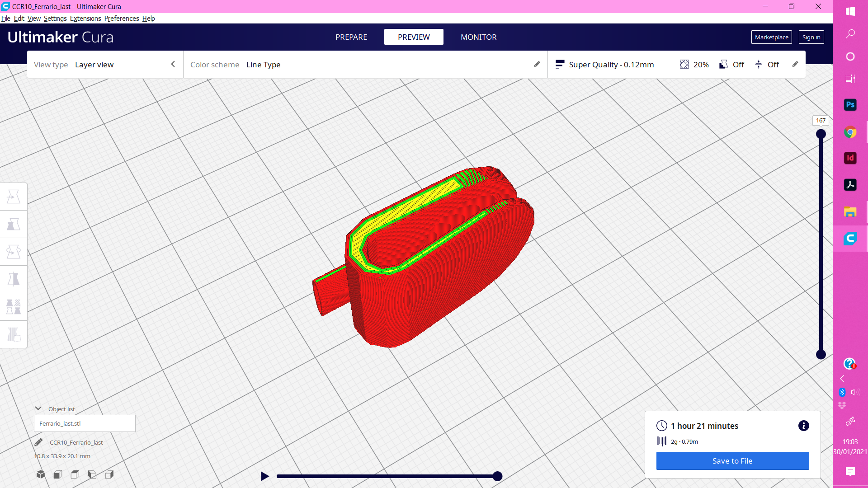Open Photoshop from the taskbar
Viewport: 868px width, 488px height.
tap(850, 105)
